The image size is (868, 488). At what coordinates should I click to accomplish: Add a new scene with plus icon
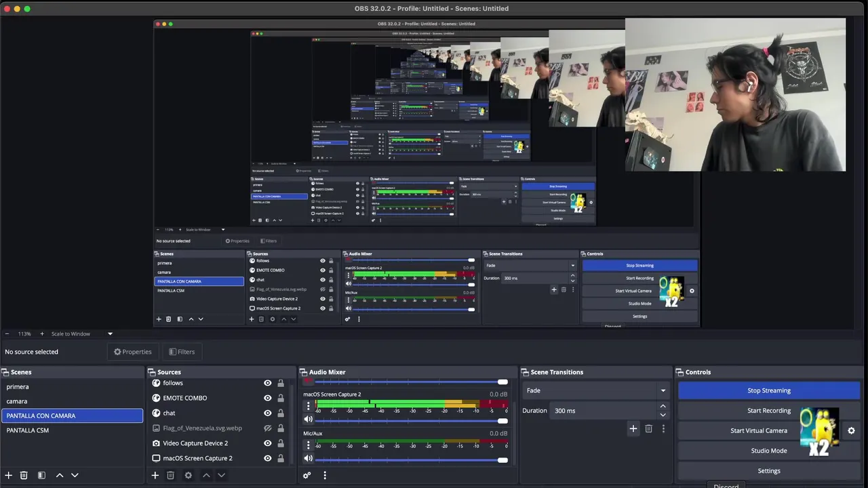point(9,476)
